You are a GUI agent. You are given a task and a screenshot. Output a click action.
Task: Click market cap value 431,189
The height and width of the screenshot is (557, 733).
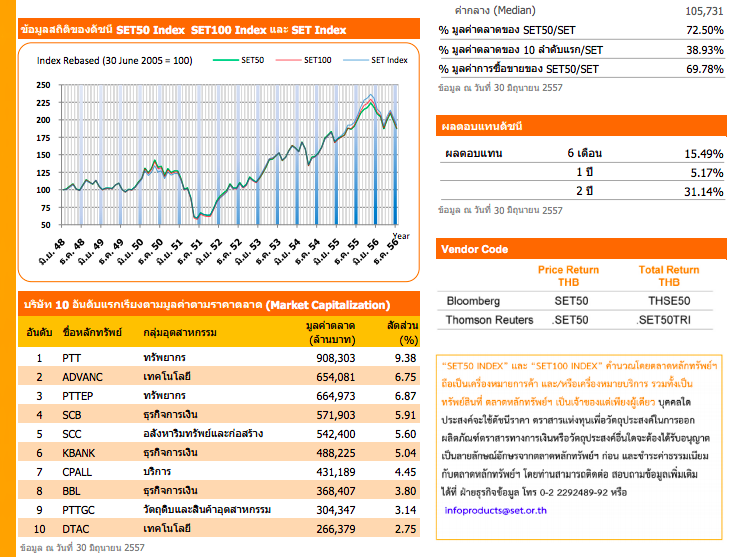336,472
